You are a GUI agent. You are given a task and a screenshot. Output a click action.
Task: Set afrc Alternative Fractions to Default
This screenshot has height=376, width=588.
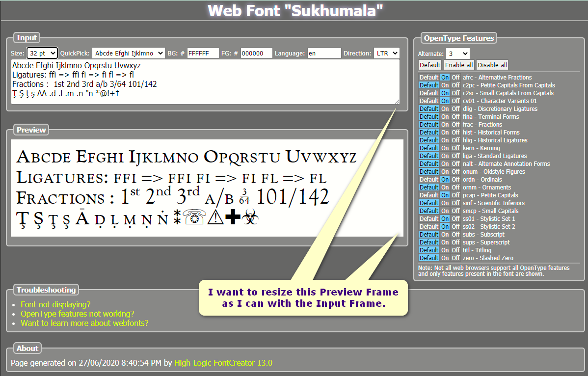[x=429, y=77]
